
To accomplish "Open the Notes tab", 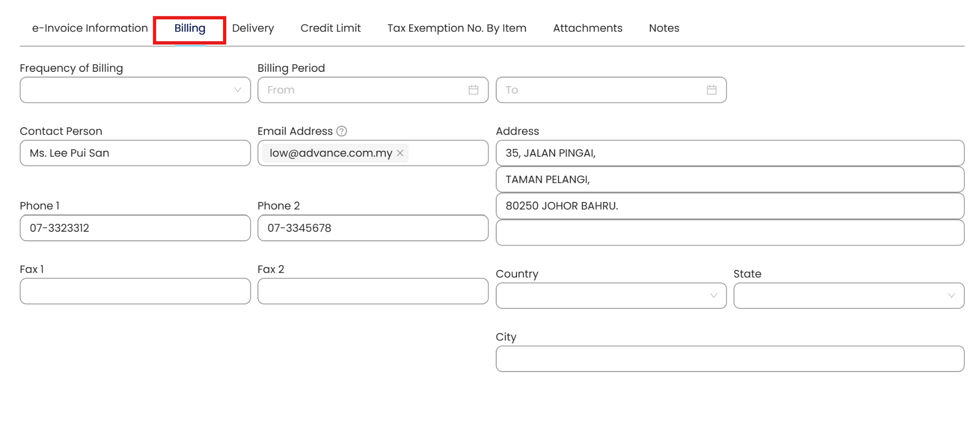I will (x=664, y=28).
